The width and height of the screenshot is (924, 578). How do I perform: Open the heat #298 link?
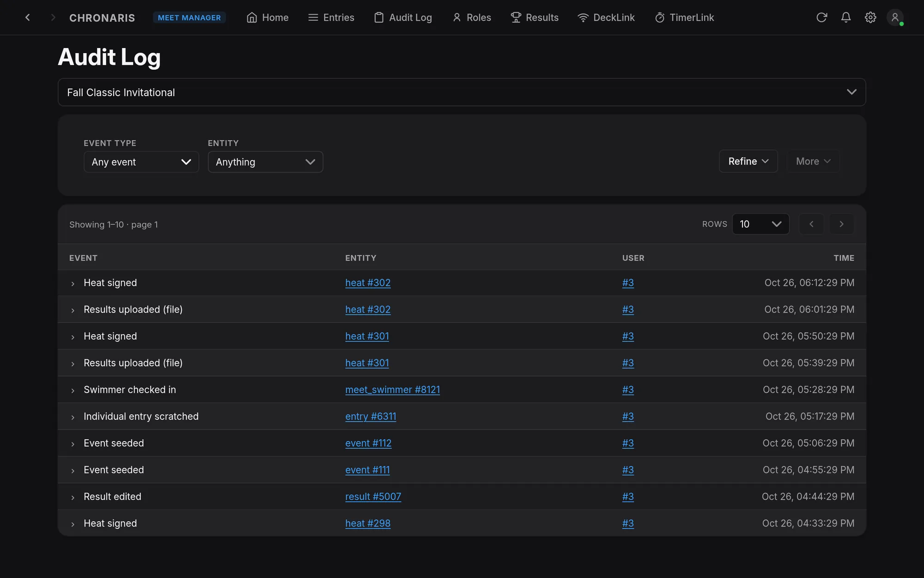368,523
